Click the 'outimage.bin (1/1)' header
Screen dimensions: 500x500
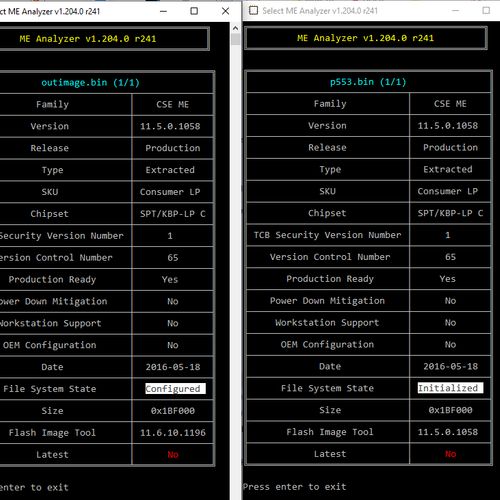pyautogui.click(x=90, y=83)
